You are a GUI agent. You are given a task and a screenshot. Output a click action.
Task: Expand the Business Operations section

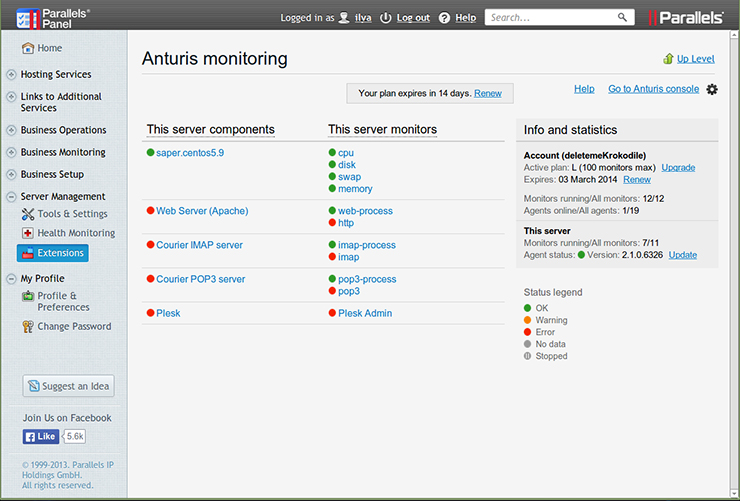[x=63, y=130]
